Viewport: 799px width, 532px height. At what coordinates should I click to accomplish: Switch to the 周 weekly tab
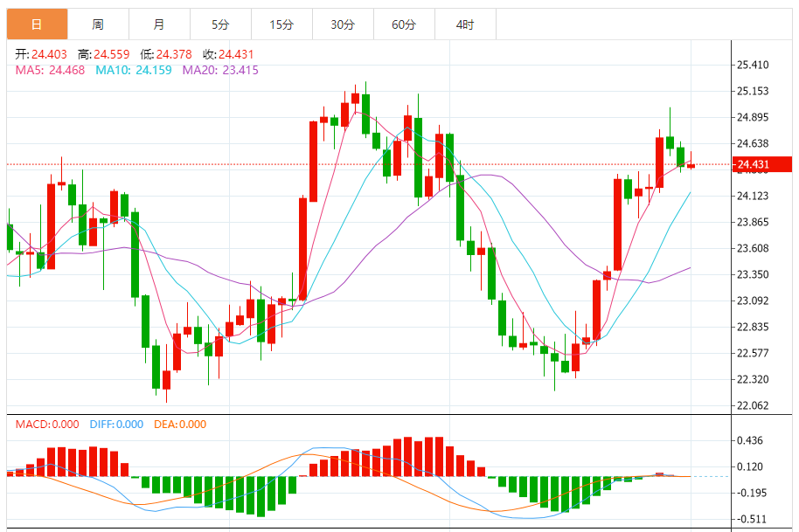click(99, 24)
